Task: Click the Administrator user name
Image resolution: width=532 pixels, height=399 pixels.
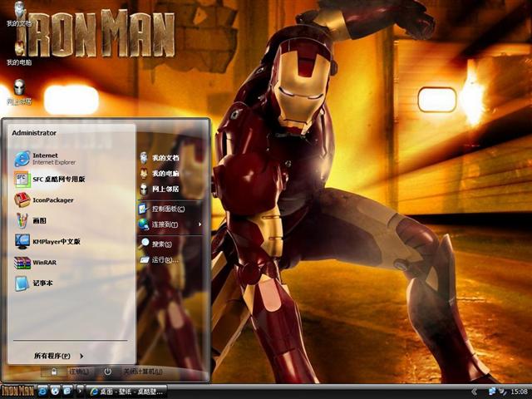Action: pyautogui.click(x=34, y=133)
